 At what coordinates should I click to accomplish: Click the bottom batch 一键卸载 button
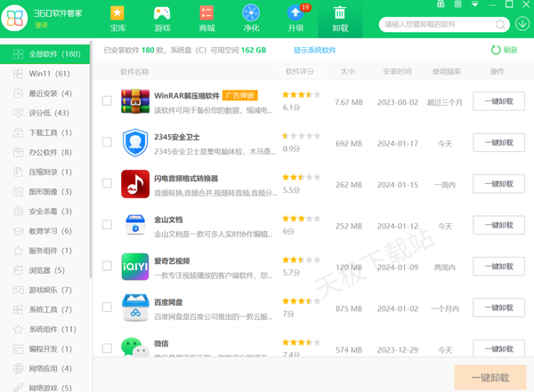tap(490, 378)
